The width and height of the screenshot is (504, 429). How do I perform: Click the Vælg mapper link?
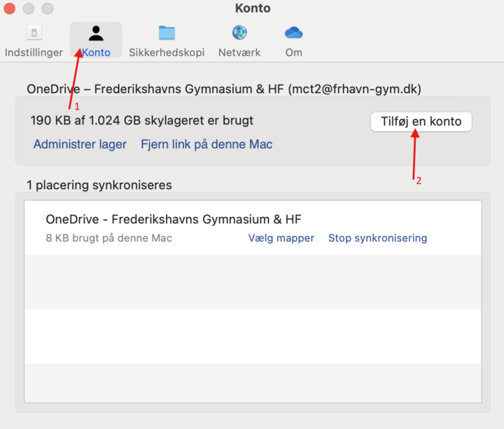[281, 238]
